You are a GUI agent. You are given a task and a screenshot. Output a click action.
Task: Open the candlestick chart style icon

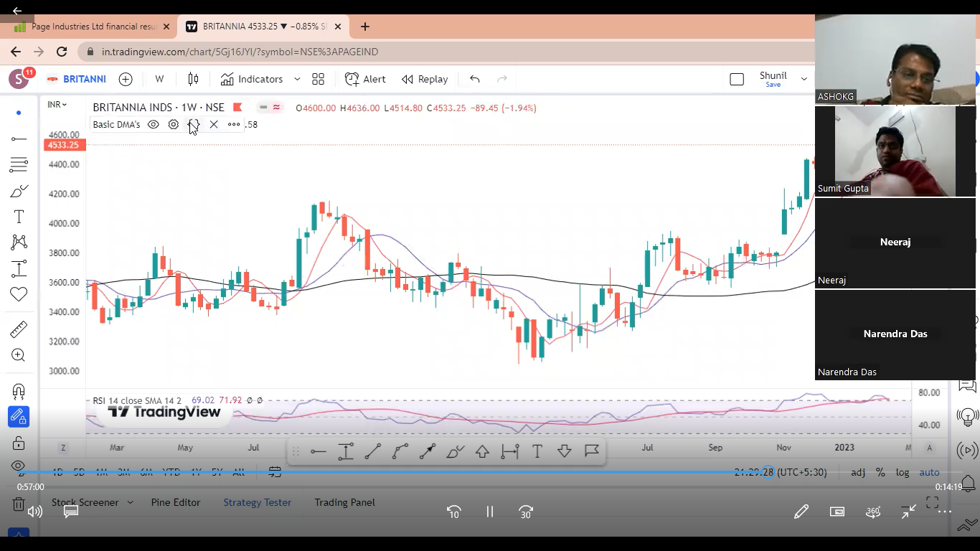point(193,79)
